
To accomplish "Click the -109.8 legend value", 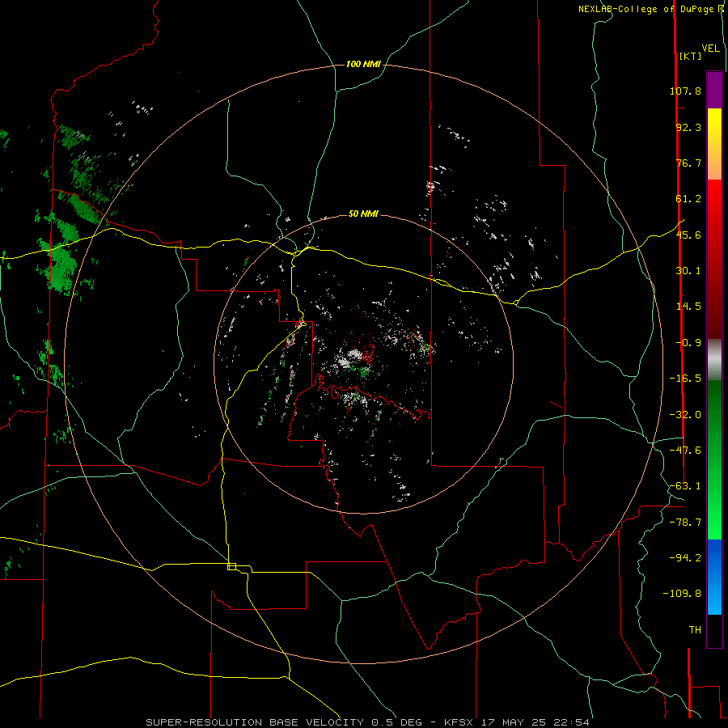I will pos(682,594).
